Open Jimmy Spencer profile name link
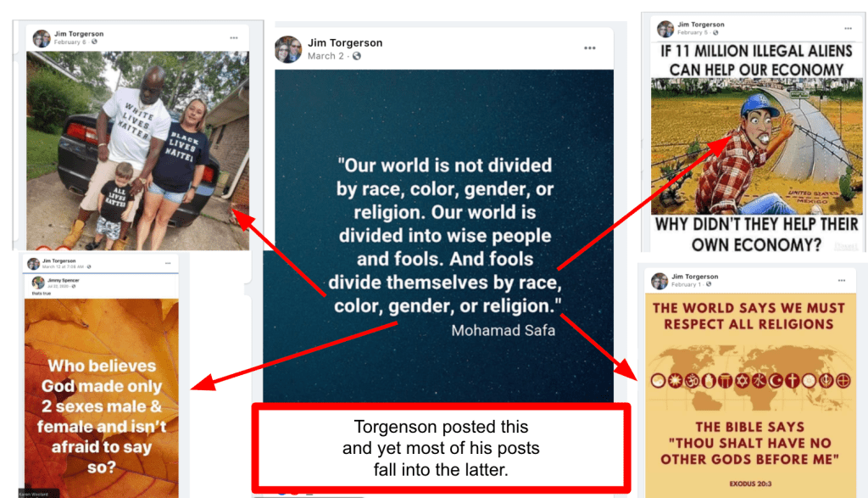This screenshot has width=868, height=498. (63, 280)
